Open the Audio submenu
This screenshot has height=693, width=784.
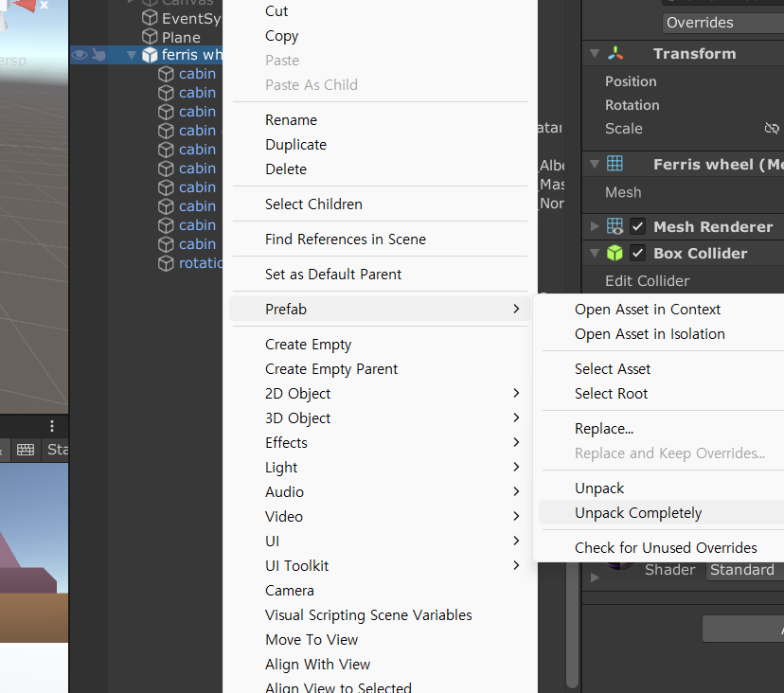[380, 492]
